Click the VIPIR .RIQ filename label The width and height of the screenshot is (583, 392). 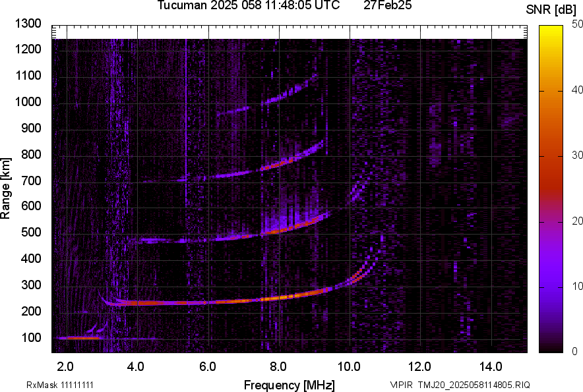point(459,385)
